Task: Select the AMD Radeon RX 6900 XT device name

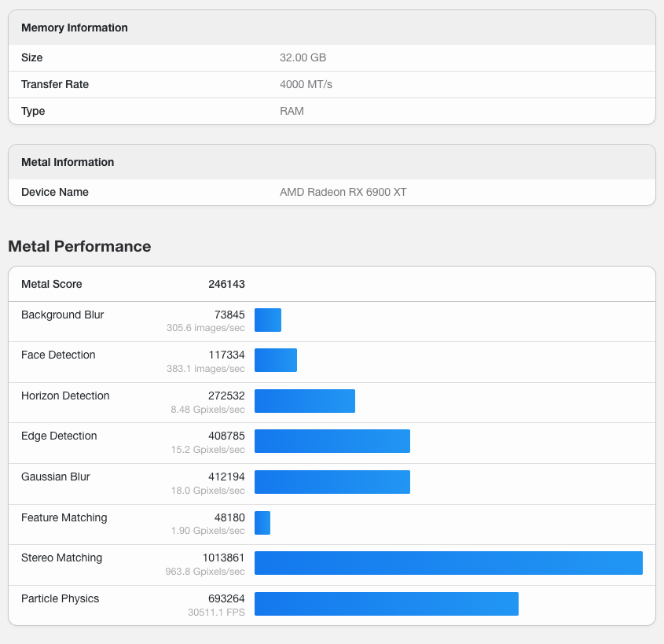Action: click(343, 192)
